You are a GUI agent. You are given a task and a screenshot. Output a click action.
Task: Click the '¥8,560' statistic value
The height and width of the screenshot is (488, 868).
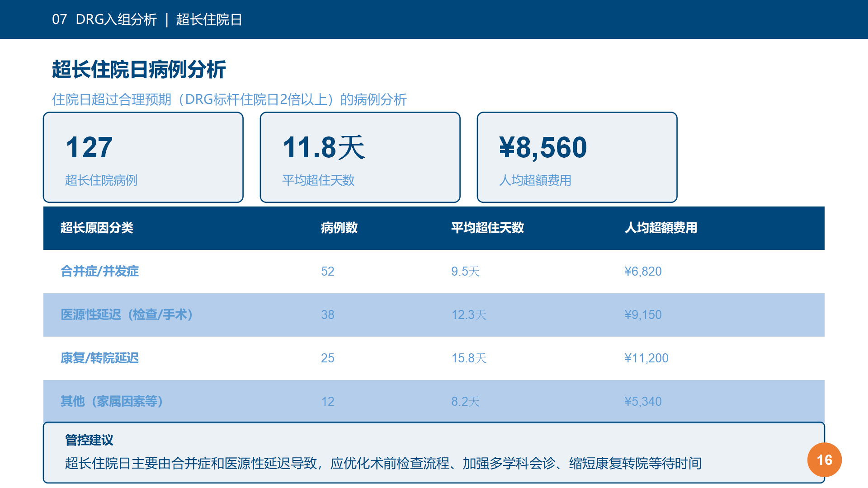click(543, 147)
